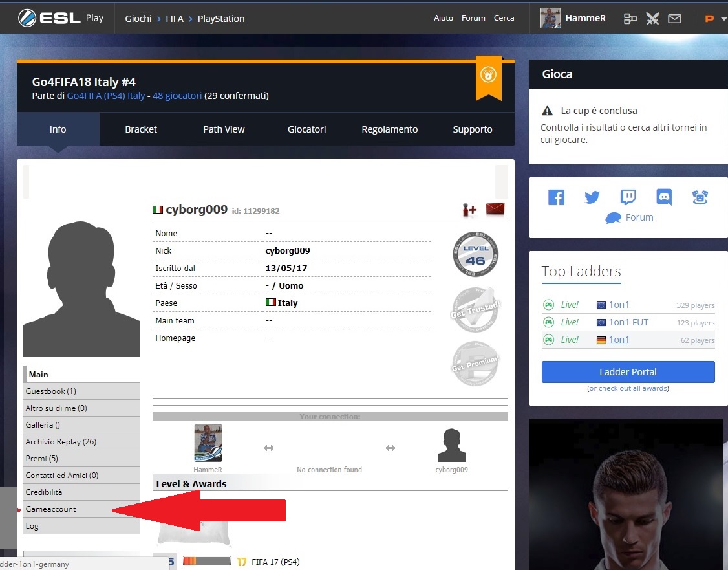The height and width of the screenshot is (570, 728).
Task: Expand the header account dropdown arrow
Action: [723, 19]
